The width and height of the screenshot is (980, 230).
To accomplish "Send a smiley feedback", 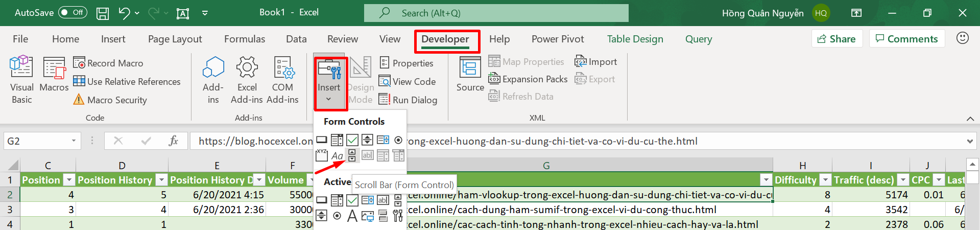I will (x=963, y=38).
